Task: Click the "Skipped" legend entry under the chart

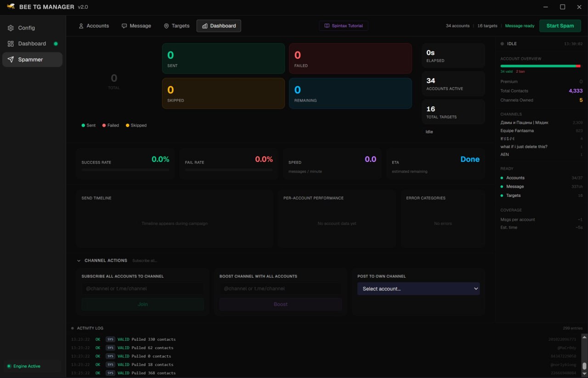Action: click(136, 125)
